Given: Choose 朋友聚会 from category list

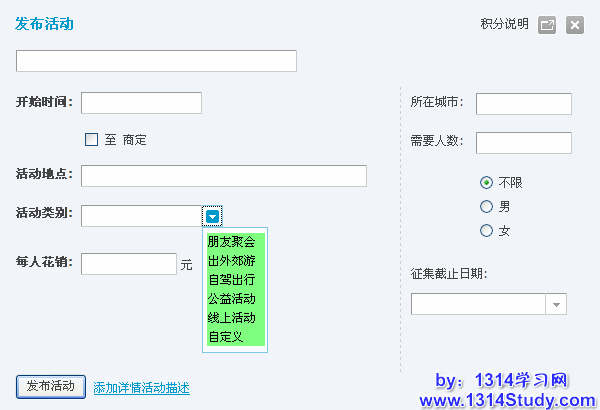Looking at the screenshot, I should pyautogui.click(x=231, y=242).
